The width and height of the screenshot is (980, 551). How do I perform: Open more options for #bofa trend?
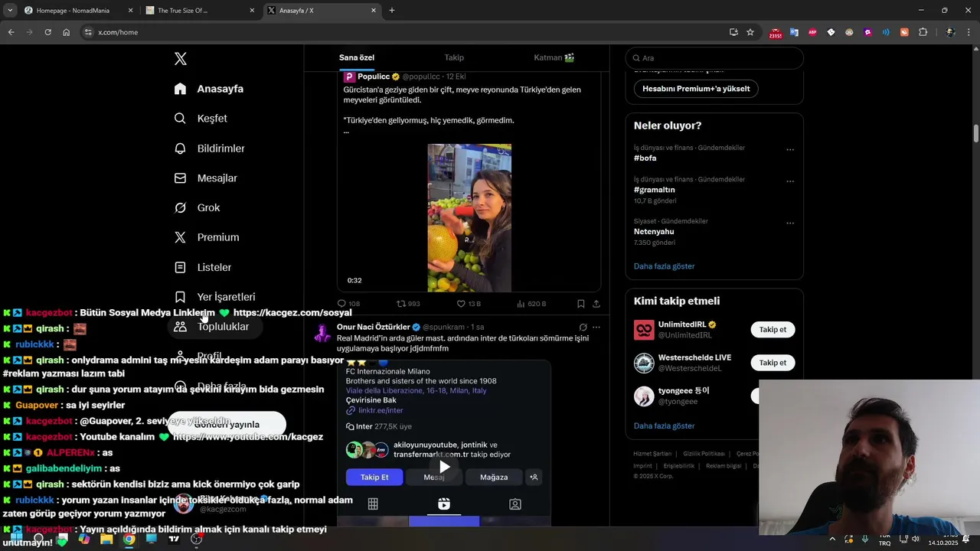[x=790, y=149]
